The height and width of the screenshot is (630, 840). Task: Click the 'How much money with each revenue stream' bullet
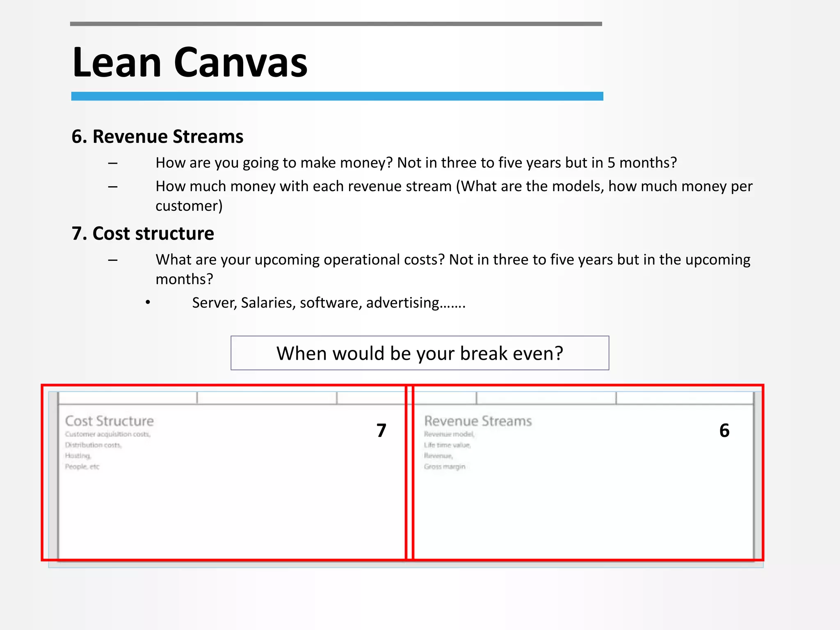454,196
